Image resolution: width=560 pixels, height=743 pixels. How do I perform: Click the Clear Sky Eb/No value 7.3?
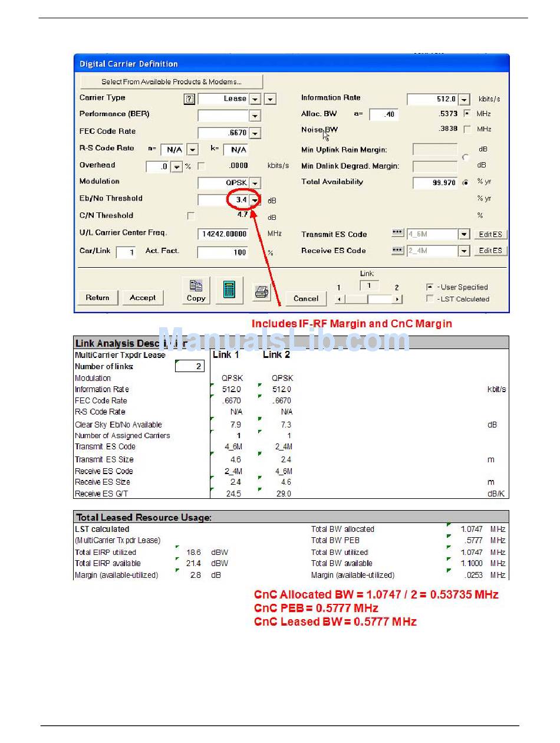[x=286, y=425]
